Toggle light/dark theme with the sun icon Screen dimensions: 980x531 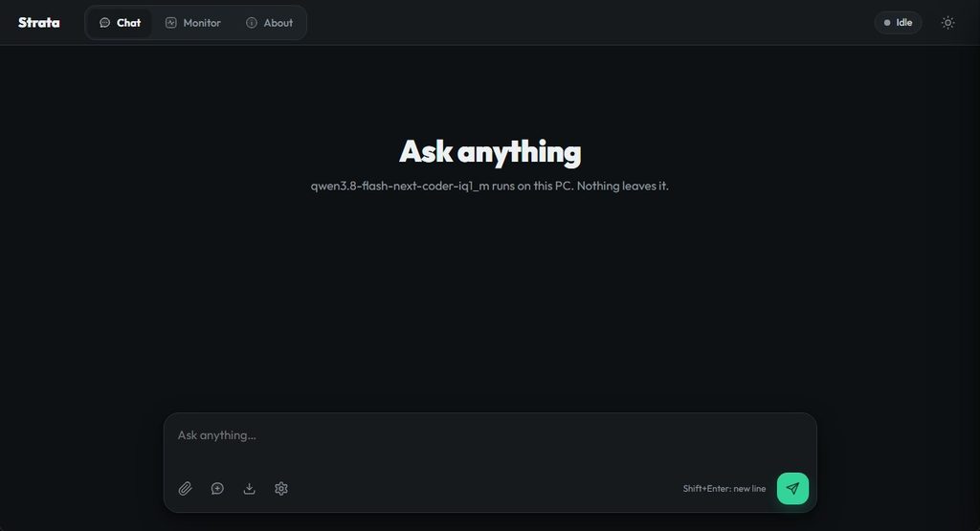948,23
